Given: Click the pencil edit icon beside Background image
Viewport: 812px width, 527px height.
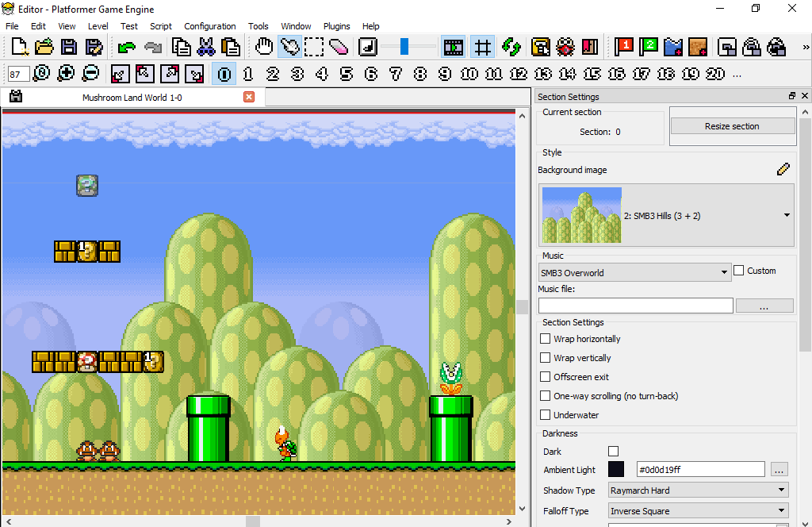Looking at the screenshot, I should 783,169.
